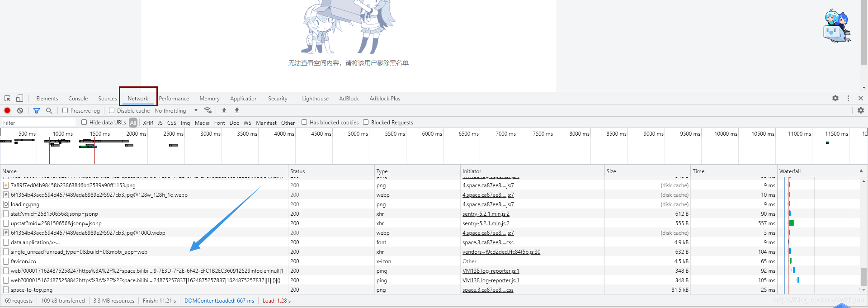Open space.3.ca87ee8 css initiator for font row
Image resolution: width=868 pixels, height=308 pixels.
tap(488, 242)
